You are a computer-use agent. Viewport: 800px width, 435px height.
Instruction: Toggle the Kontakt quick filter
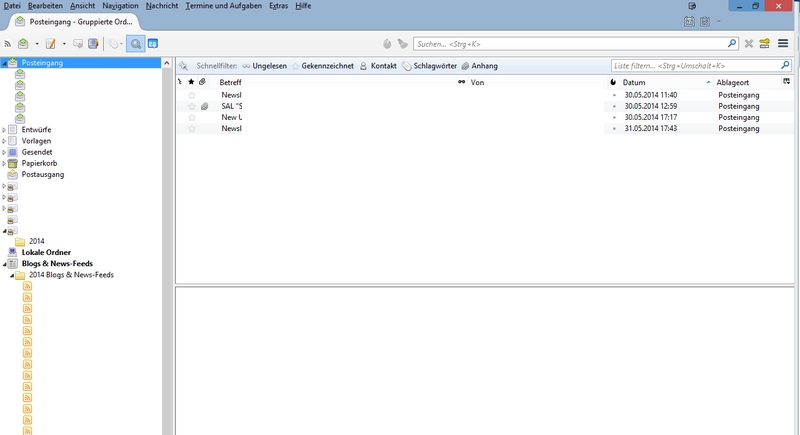(x=378, y=66)
